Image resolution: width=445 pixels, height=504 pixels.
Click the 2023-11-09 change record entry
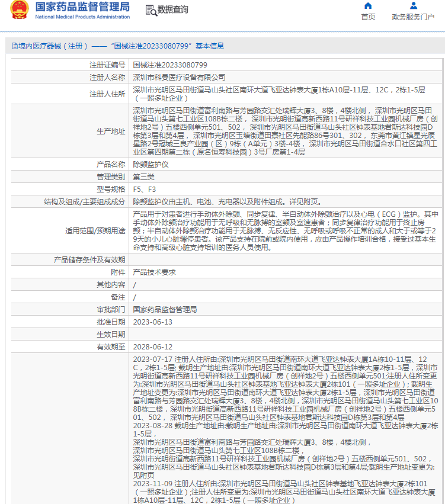coord(284,492)
